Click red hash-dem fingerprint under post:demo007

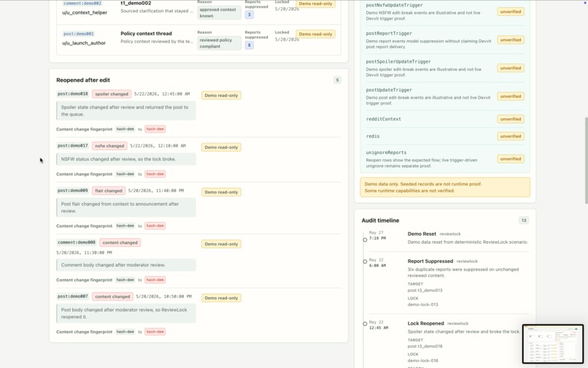coord(155,331)
